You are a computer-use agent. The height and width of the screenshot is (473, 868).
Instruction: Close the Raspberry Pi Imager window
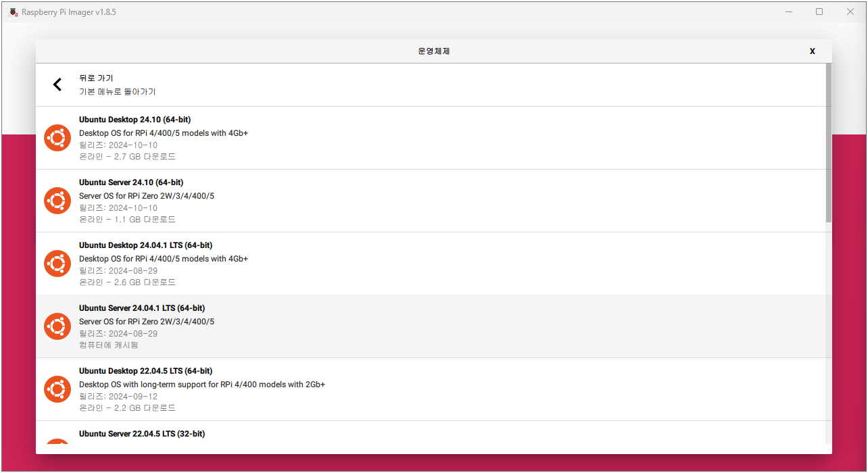point(850,11)
